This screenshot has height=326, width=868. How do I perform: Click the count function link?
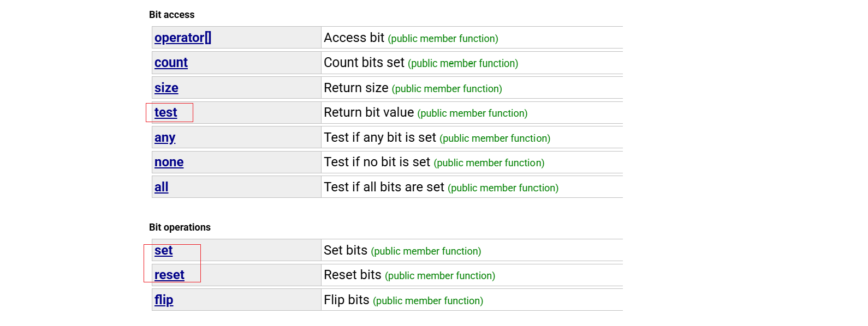171,63
